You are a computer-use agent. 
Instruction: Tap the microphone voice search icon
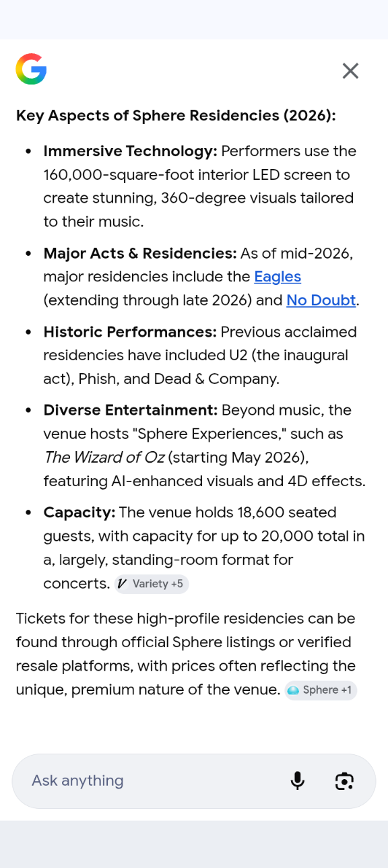[x=297, y=780]
